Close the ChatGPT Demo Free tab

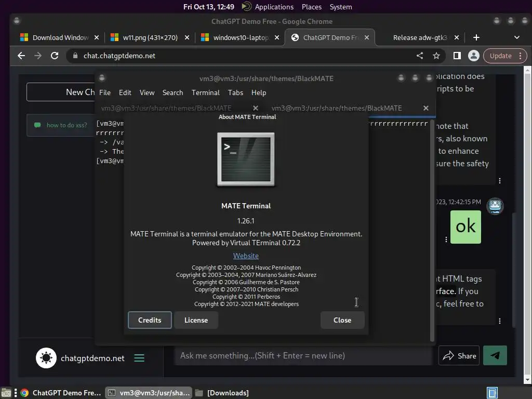tap(367, 37)
